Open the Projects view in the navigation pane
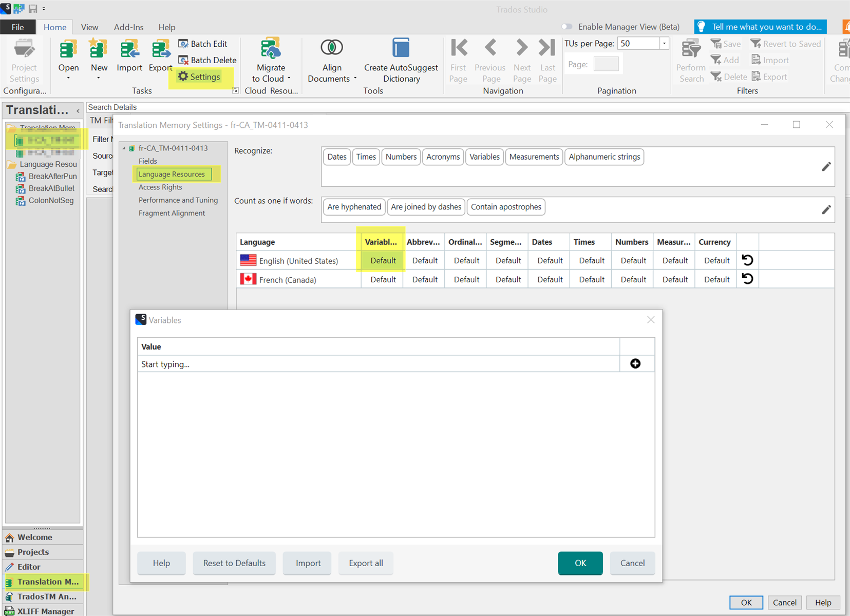 [43, 552]
